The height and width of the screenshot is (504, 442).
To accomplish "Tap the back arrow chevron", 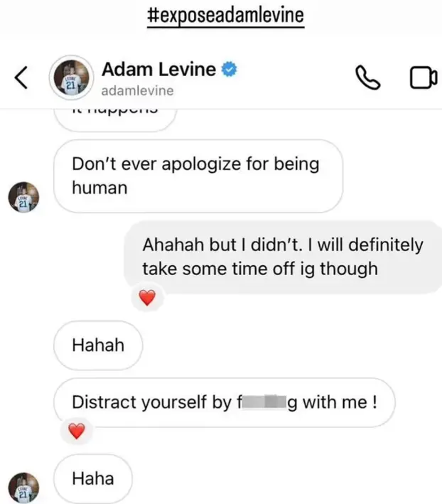I will [21, 78].
